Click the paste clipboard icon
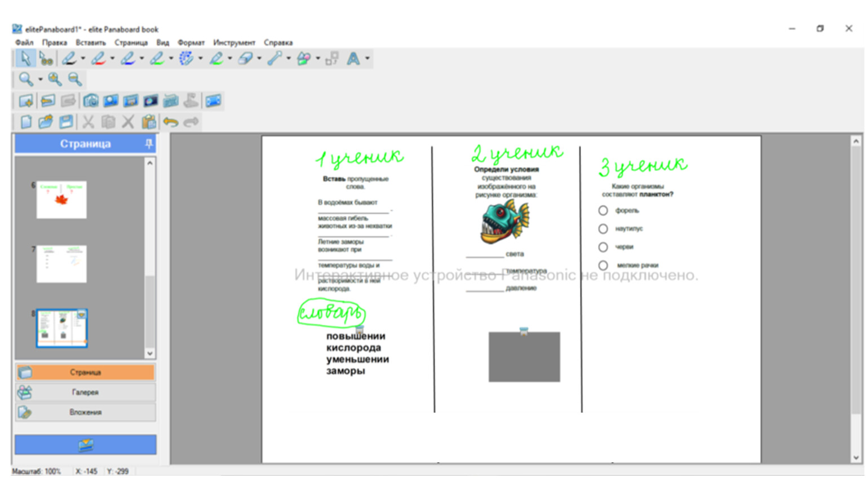This screenshot has height=487, width=868. click(x=149, y=122)
